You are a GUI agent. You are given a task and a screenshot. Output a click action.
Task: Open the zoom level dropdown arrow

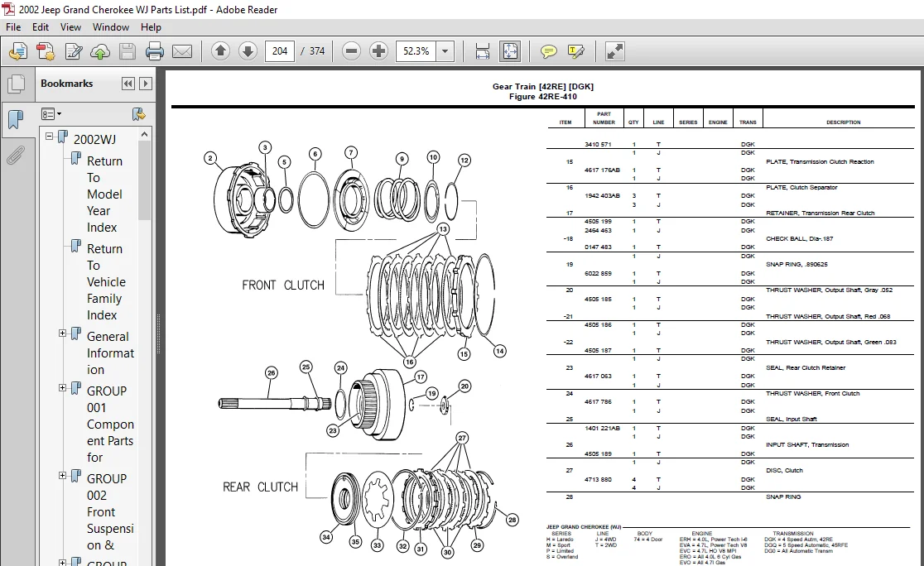[445, 51]
